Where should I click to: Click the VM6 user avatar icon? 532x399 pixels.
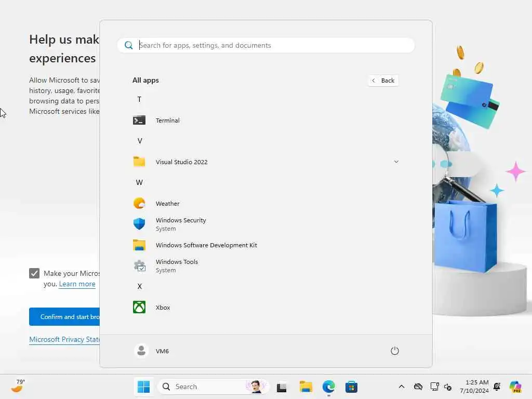point(141,351)
